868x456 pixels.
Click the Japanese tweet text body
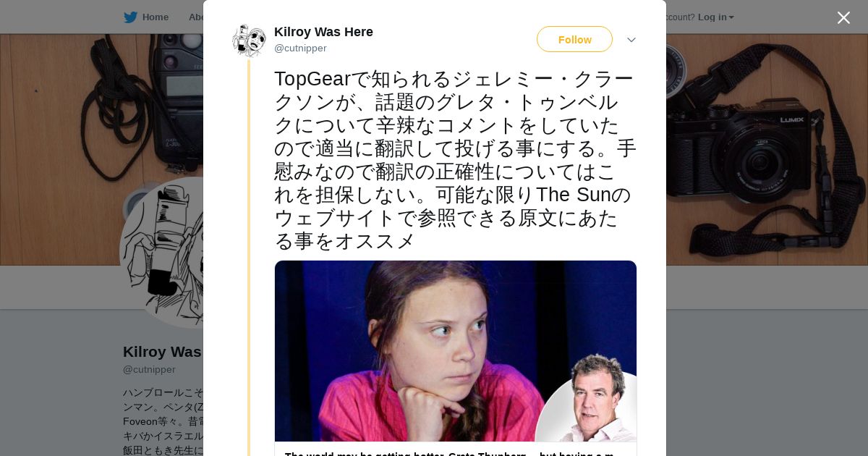(454, 159)
